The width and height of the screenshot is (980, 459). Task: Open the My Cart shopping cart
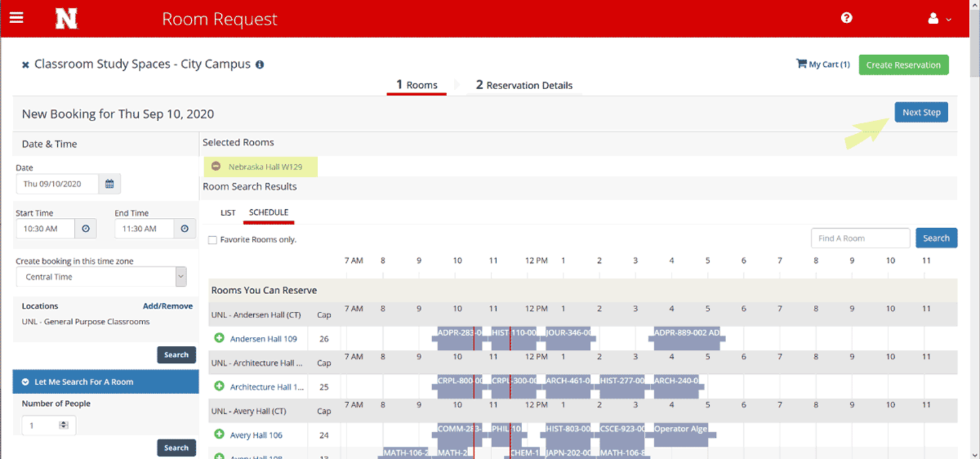(823, 65)
